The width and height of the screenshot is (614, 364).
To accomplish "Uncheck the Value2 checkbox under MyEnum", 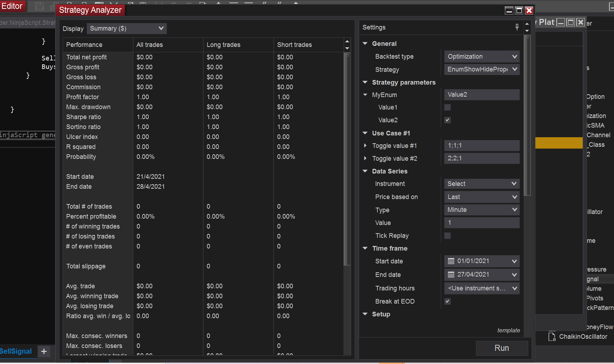I will pos(448,120).
